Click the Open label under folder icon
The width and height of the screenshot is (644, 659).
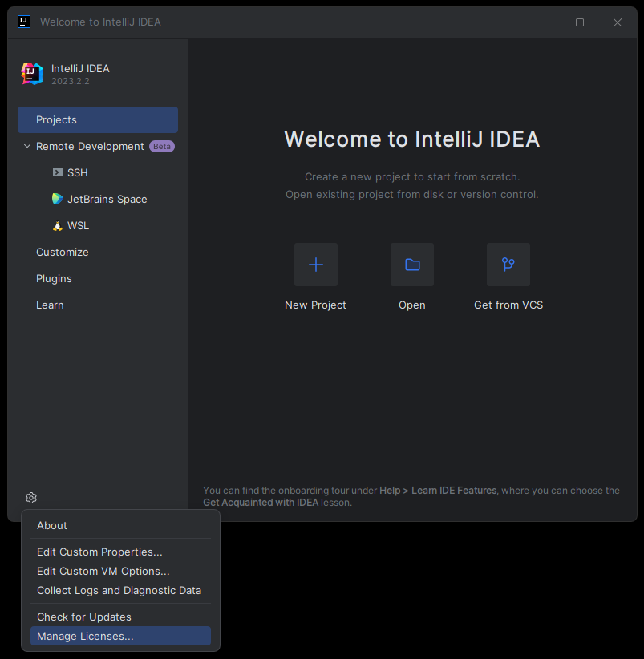[x=412, y=305]
